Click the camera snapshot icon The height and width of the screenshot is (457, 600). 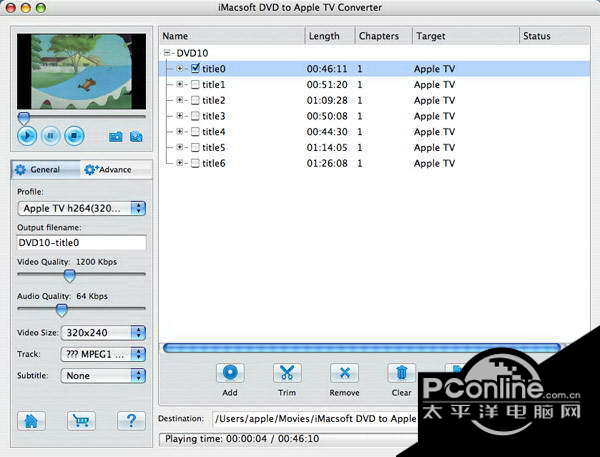click(115, 136)
